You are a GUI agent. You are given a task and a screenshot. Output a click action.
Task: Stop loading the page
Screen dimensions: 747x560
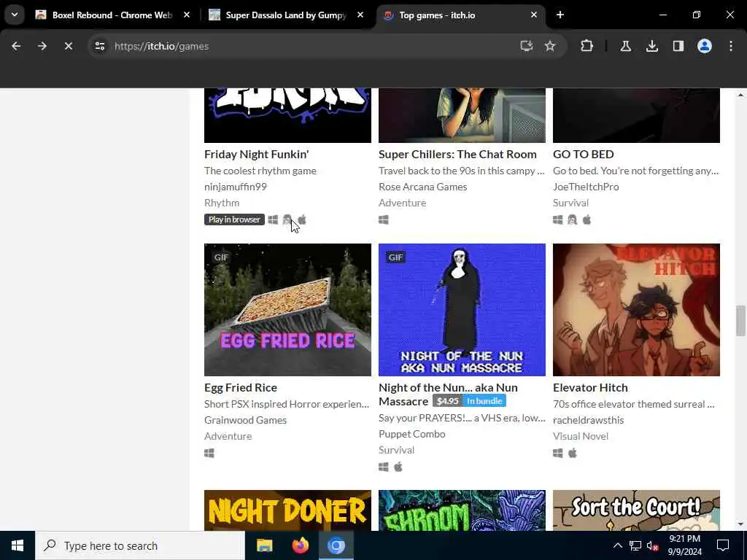pyautogui.click(x=68, y=46)
